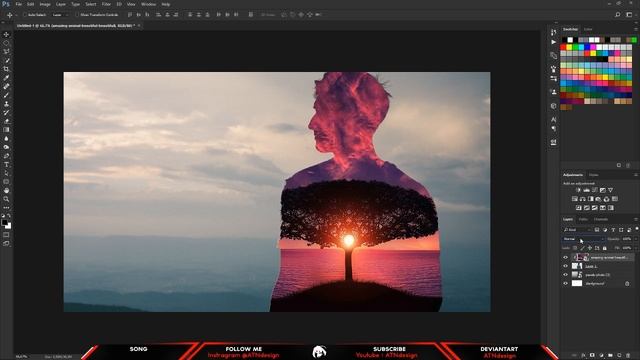
Task: Swap foreground and background colors
Action: pos(9,216)
